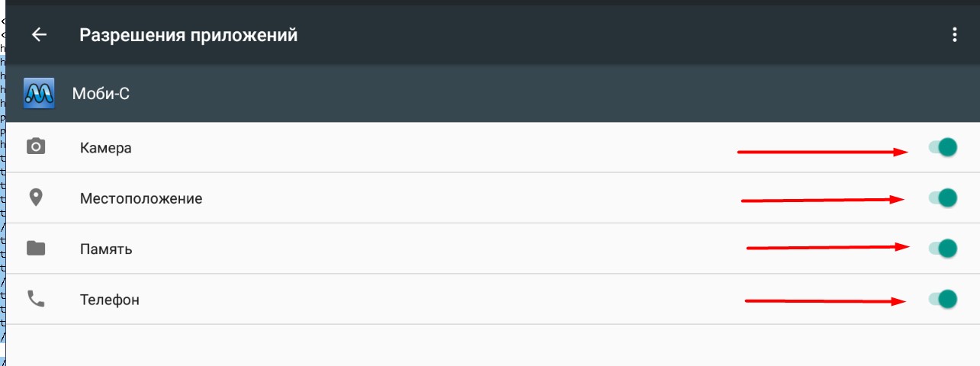The height and width of the screenshot is (366, 980).
Task: Click the phone handset icon
Action: pyautogui.click(x=36, y=299)
